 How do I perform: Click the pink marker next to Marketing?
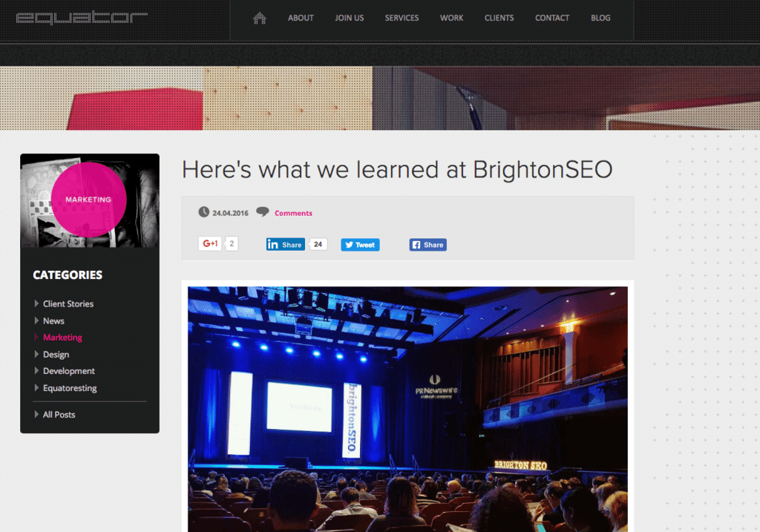(x=36, y=337)
